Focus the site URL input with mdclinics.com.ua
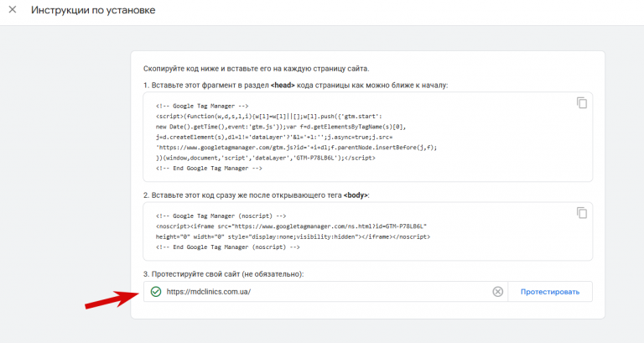644x343 pixels. [x=325, y=292]
